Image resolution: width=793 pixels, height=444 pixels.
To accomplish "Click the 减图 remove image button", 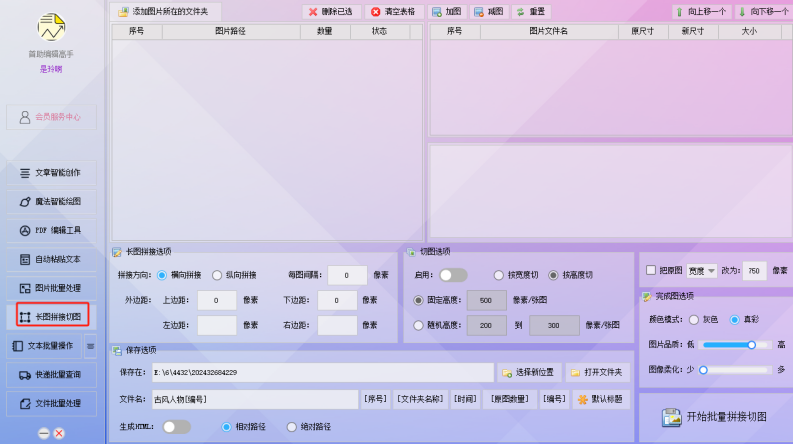I will pyautogui.click(x=489, y=12).
